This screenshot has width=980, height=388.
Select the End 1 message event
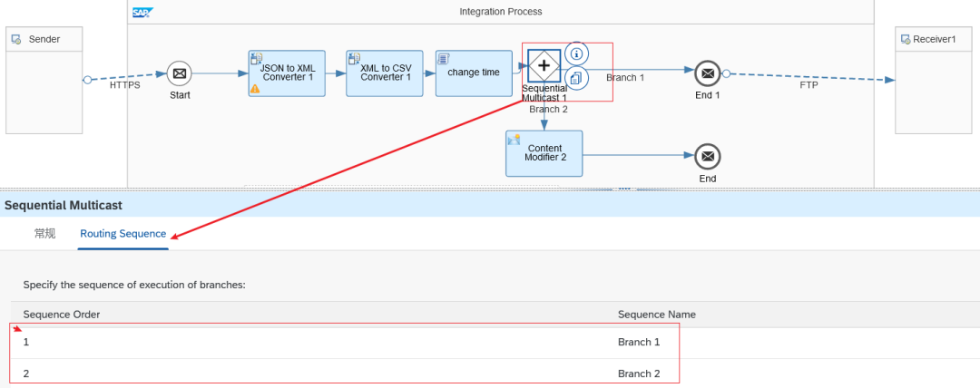pos(708,73)
